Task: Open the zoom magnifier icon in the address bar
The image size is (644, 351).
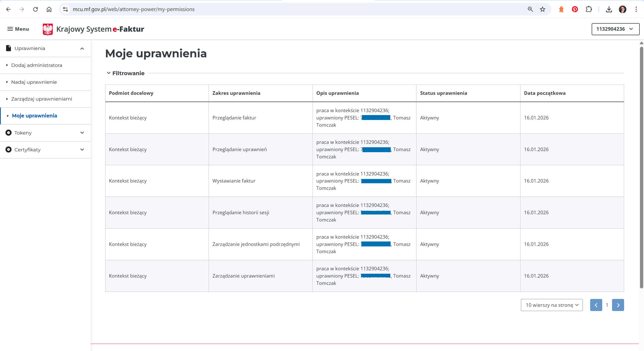Action: pos(530,9)
